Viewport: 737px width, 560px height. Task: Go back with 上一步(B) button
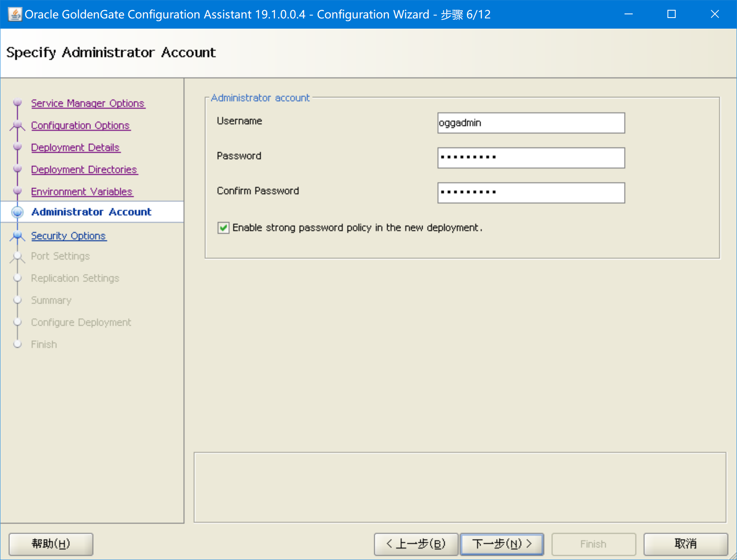point(416,544)
